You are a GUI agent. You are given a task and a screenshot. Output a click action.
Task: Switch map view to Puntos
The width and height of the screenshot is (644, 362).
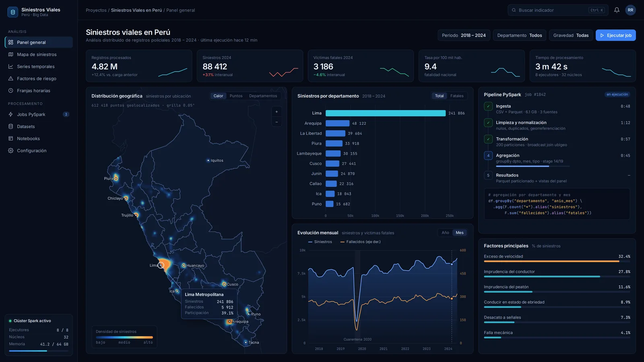pos(236,96)
